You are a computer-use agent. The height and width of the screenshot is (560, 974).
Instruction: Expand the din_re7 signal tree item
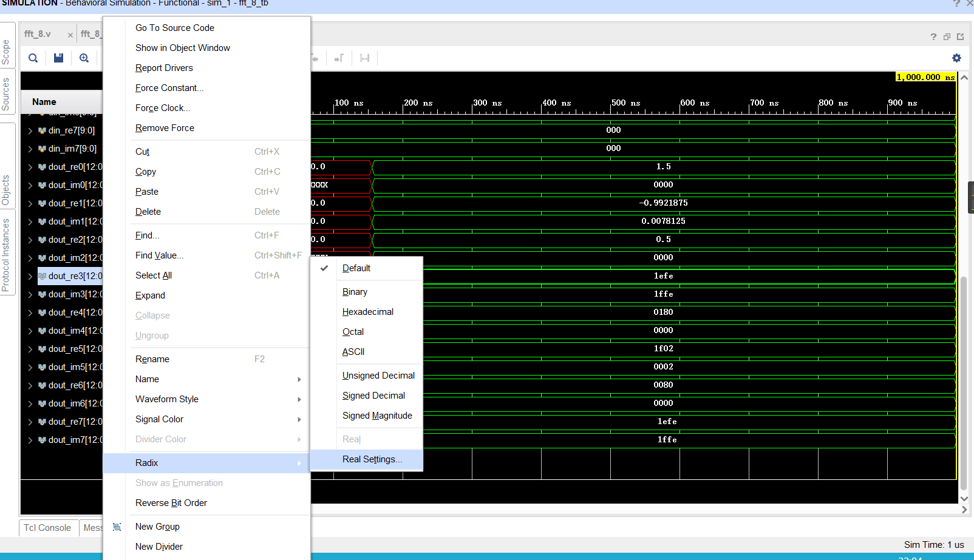tap(30, 130)
